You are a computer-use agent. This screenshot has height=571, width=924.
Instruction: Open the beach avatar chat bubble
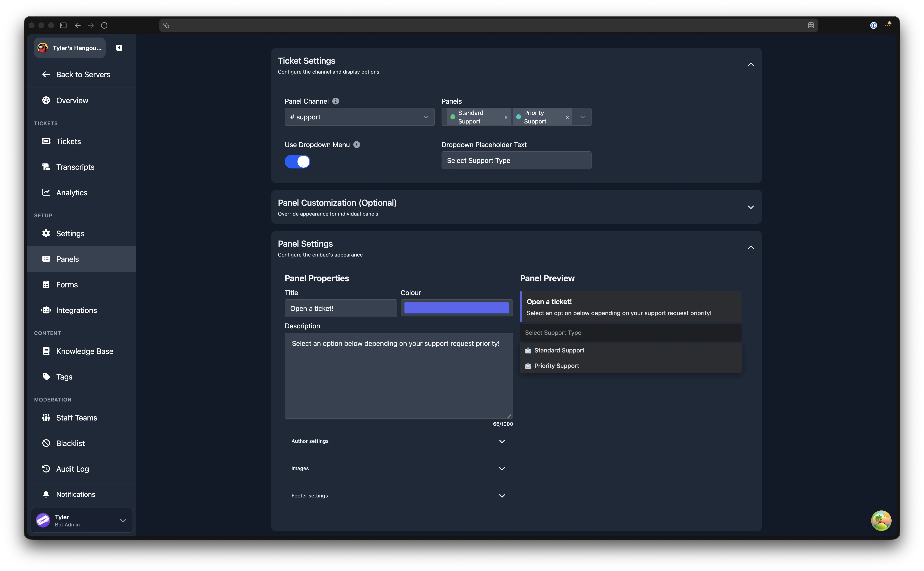[881, 520]
